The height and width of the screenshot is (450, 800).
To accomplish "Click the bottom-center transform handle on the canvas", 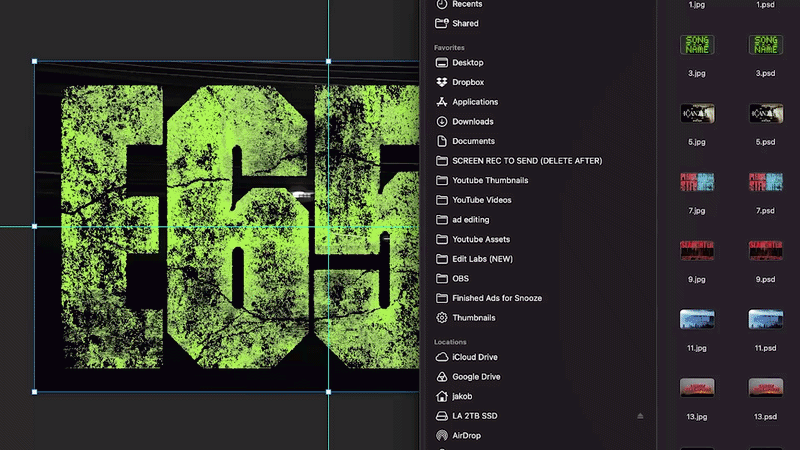I will click(x=329, y=392).
